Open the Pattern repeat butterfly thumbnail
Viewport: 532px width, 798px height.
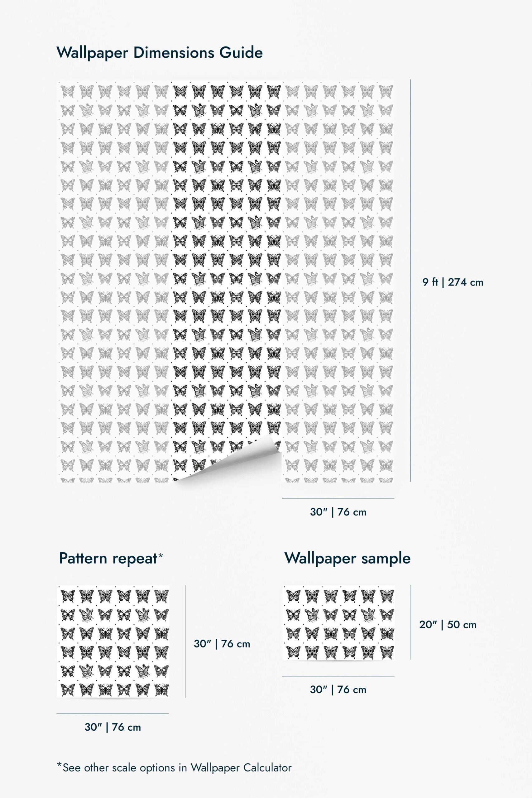[113, 641]
